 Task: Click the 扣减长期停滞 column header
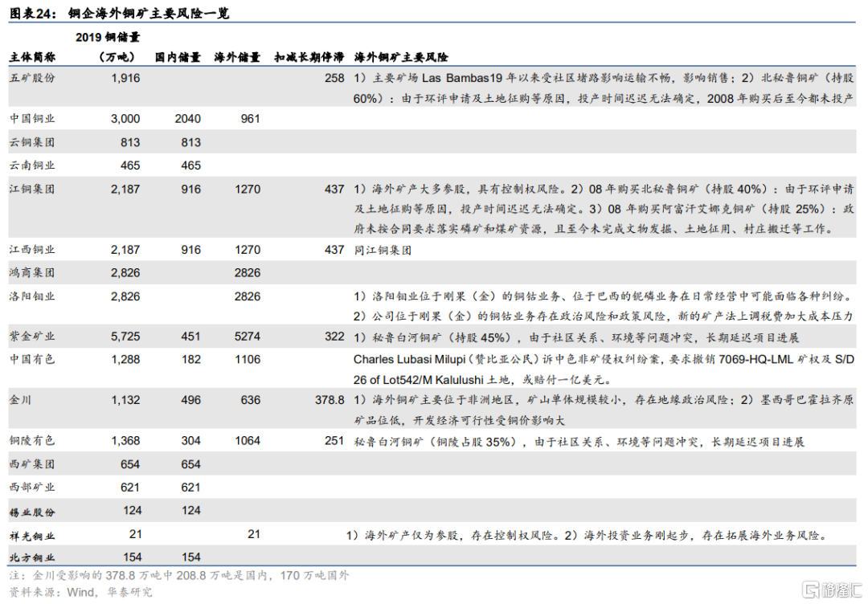coord(309,58)
